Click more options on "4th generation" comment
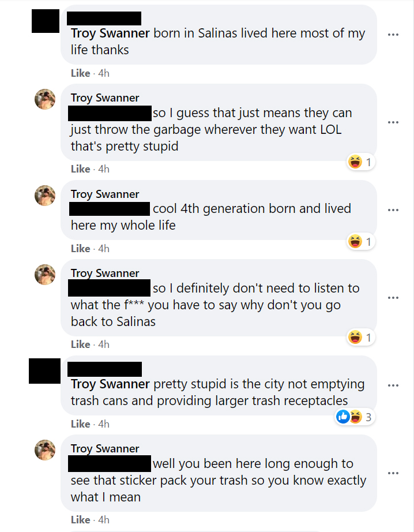The width and height of the screenshot is (414, 532). click(x=393, y=210)
